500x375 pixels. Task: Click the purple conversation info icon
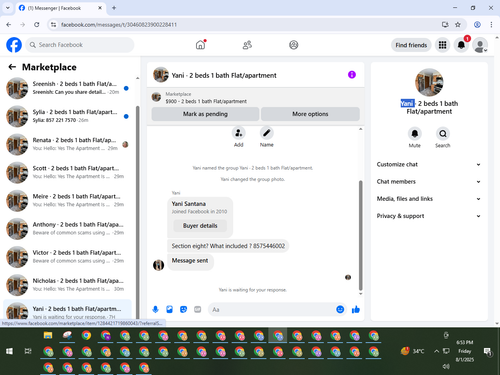[352, 75]
